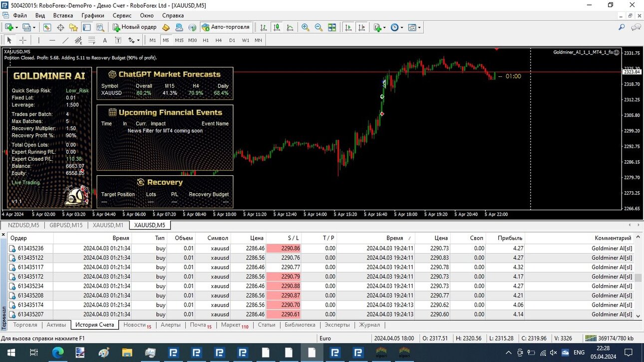Open the new chart creation icon

tap(9, 27)
